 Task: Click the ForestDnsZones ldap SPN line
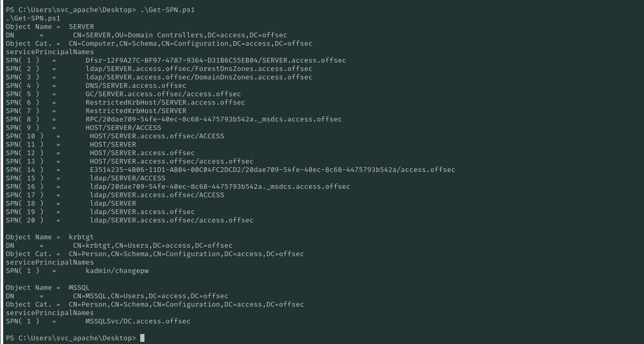click(199, 69)
